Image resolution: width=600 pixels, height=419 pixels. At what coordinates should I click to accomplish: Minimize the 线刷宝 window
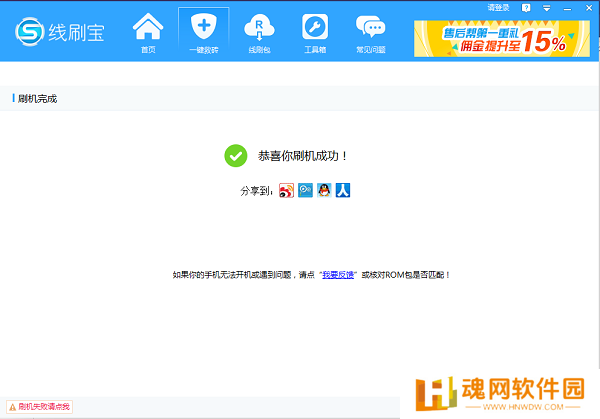tap(567, 9)
